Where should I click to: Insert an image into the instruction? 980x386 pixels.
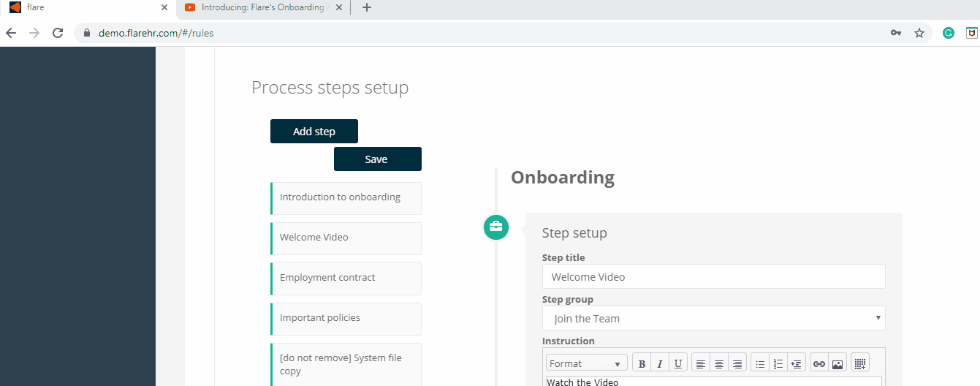(x=837, y=363)
